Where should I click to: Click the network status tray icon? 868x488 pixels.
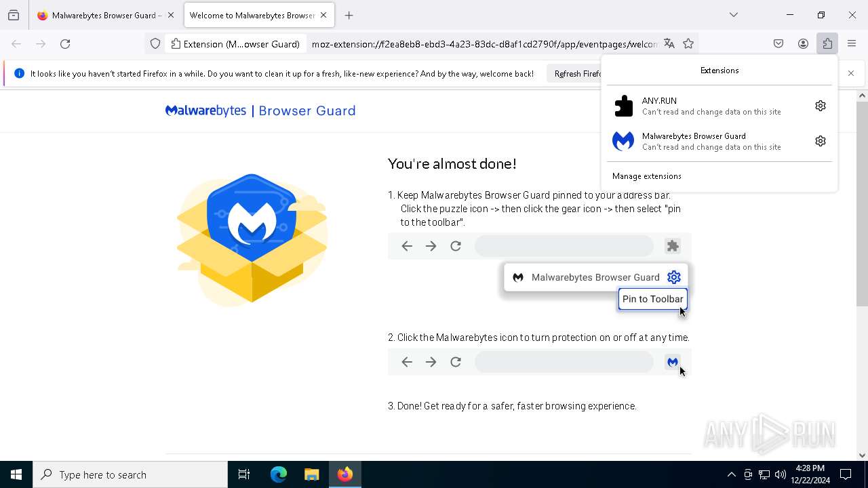pos(764,474)
